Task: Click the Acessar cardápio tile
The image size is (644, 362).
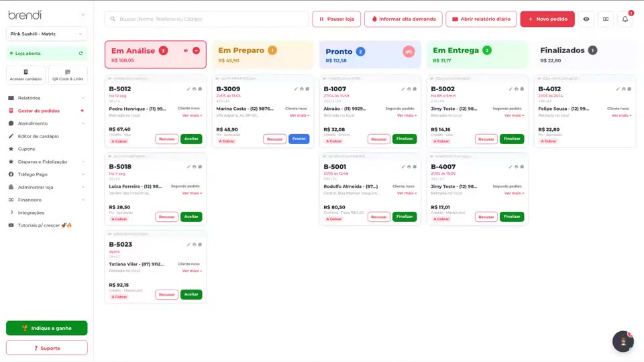Action: 25,75
